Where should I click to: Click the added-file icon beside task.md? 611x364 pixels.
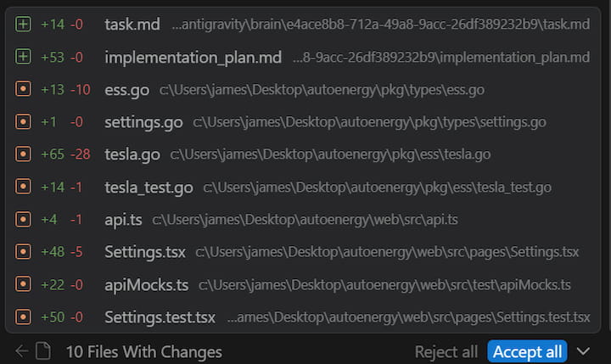tap(23, 25)
